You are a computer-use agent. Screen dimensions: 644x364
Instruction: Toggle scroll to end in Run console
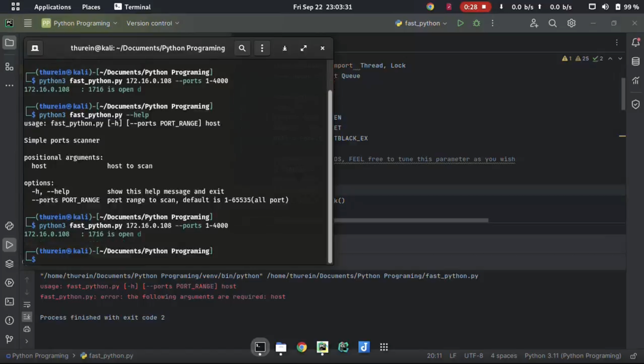point(27,317)
